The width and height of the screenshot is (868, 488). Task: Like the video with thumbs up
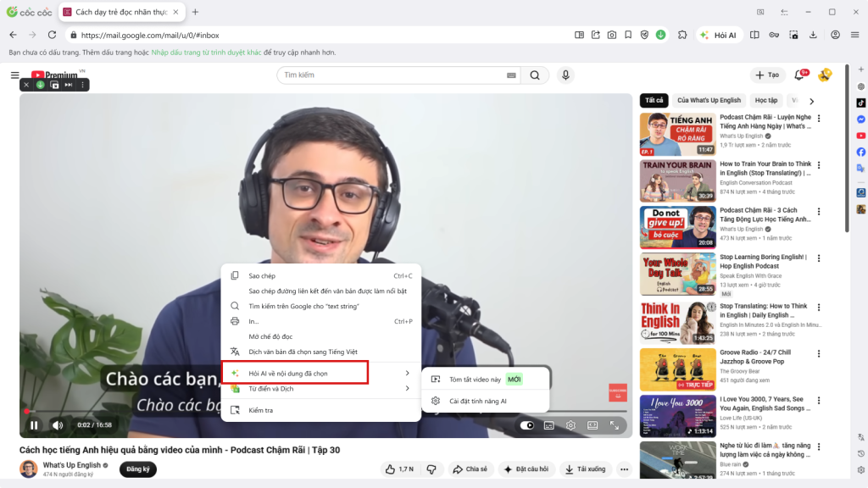point(400,469)
